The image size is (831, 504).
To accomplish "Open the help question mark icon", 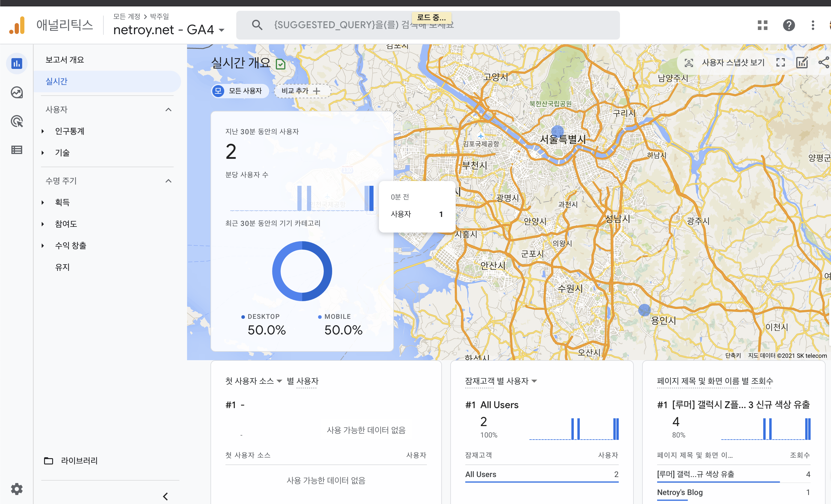I will pos(788,25).
